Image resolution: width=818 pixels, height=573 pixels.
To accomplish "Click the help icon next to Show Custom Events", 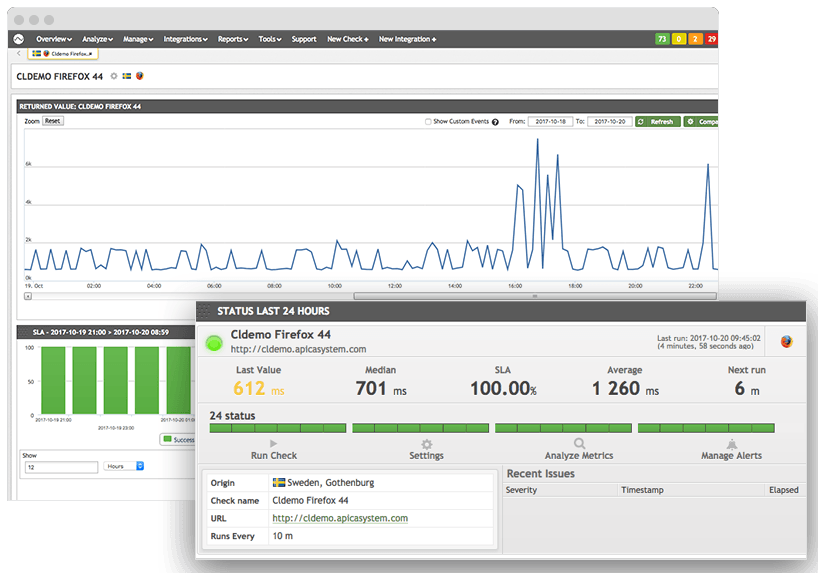I will coord(495,122).
